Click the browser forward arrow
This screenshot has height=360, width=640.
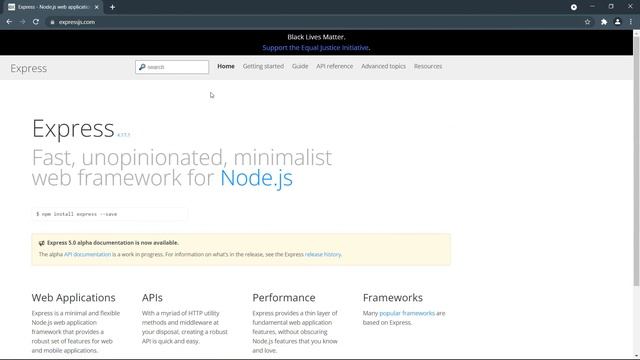click(x=22, y=22)
